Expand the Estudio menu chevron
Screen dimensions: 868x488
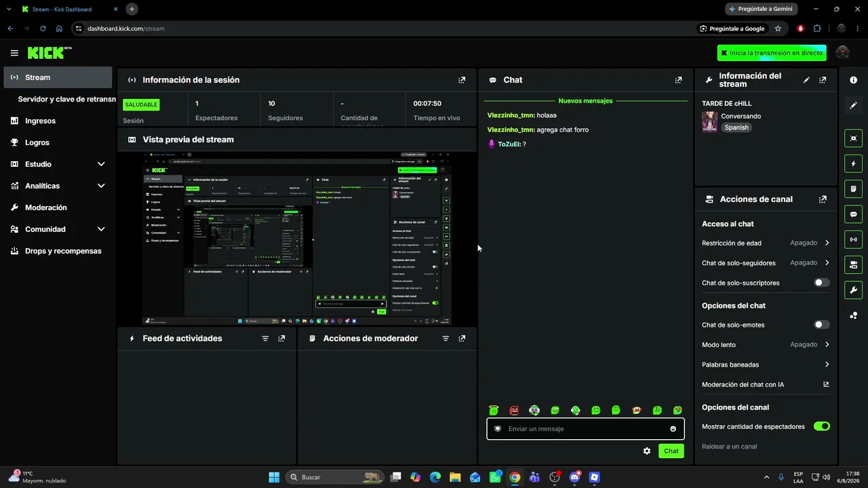coord(101,164)
